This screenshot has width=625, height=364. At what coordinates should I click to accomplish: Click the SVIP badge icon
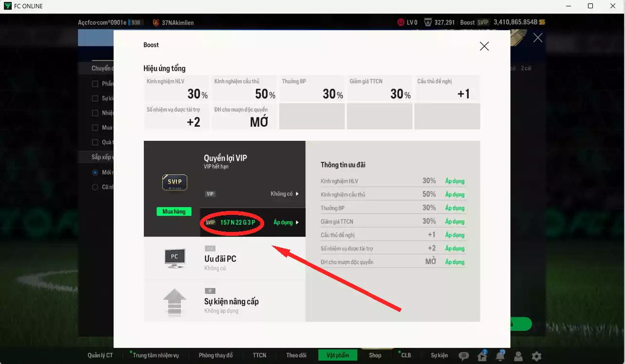[174, 182]
